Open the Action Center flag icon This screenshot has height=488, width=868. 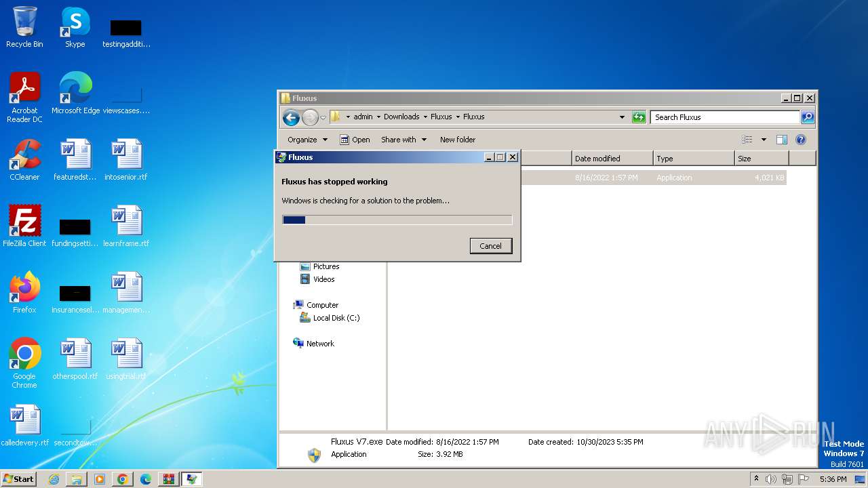[803, 479]
